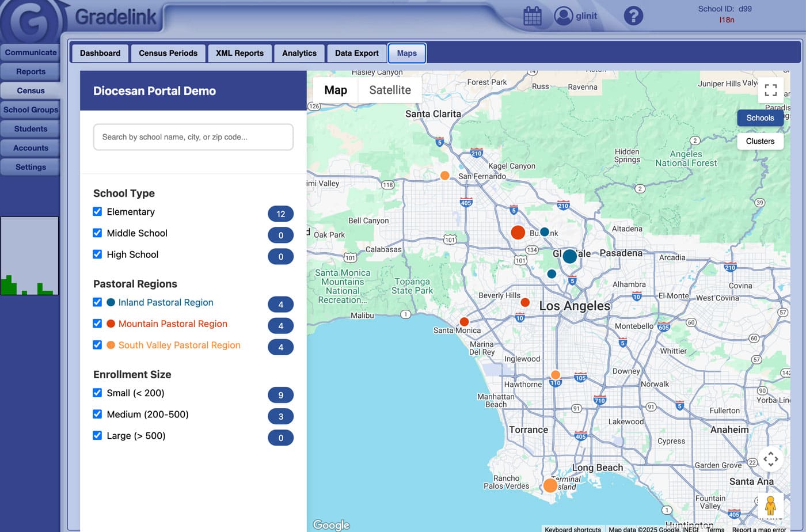The width and height of the screenshot is (806, 532).
Task: Open Census in sidebar
Action: click(x=31, y=90)
